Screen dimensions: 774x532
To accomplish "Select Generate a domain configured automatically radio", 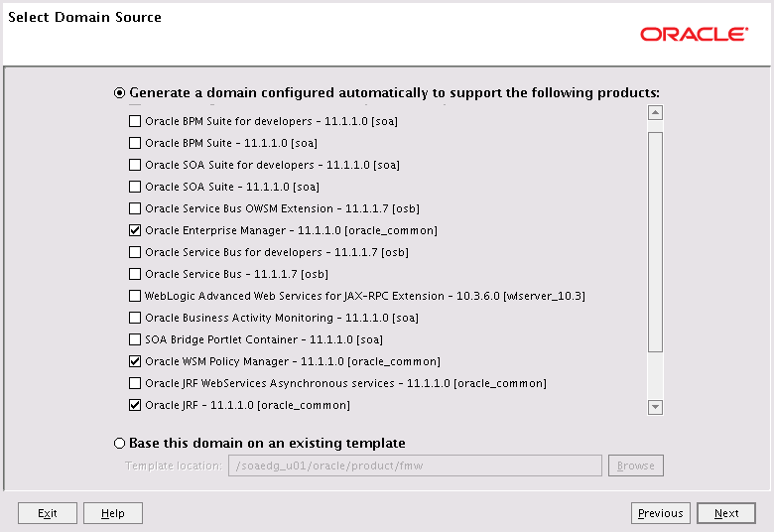I will pos(119,93).
